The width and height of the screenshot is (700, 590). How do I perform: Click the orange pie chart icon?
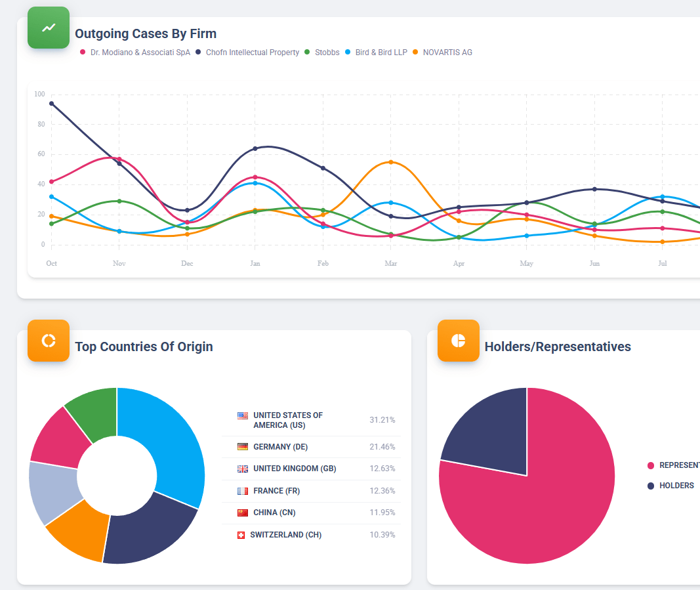[x=458, y=340]
